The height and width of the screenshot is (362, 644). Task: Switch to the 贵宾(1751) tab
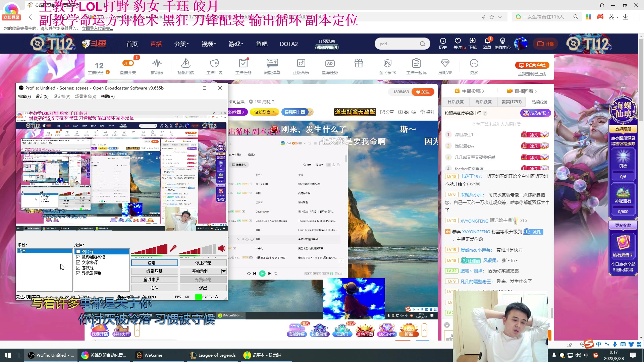pyautogui.click(x=512, y=102)
